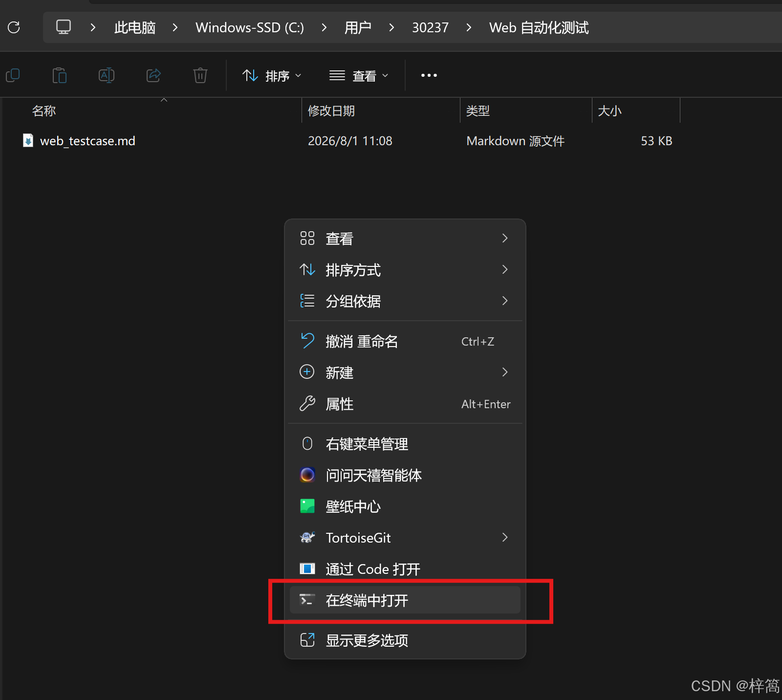This screenshot has height=700, width=782.
Task: Expand the chevron after 用户 in breadcrumb
Action: point(391,27)
